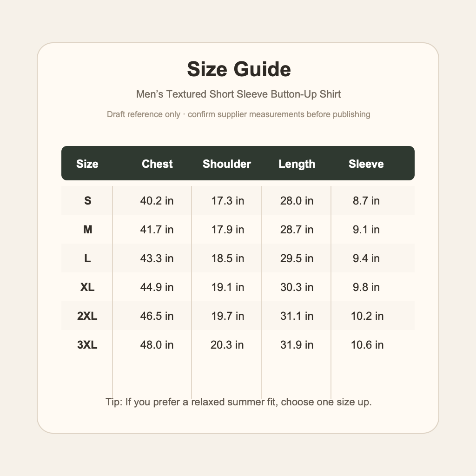Click the 28.7 in length value
The image size is (476, 476).
click(x=297, y=230)
